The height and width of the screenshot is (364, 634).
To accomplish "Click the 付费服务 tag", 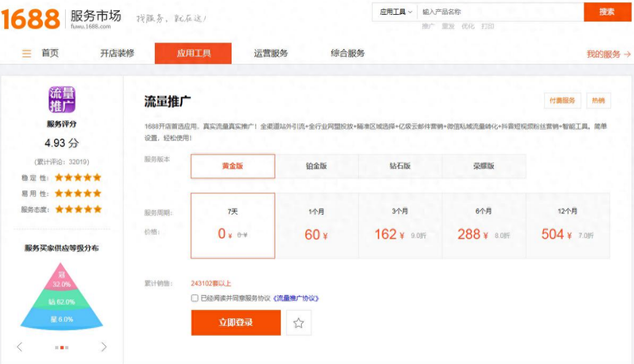I will pos(563,100).
